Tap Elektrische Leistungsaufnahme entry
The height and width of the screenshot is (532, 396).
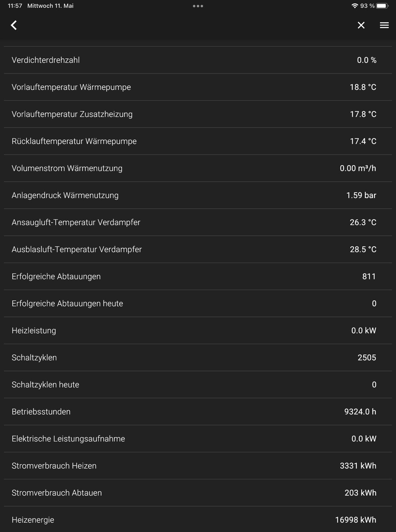[x=198, y=439]
